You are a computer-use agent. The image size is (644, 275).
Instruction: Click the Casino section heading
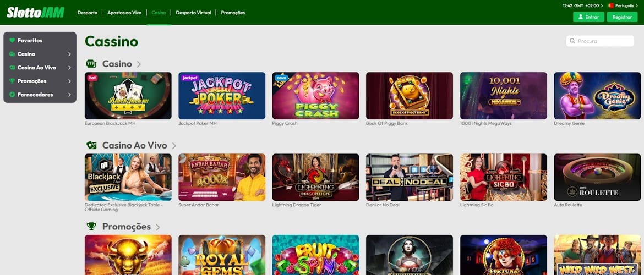117,64
